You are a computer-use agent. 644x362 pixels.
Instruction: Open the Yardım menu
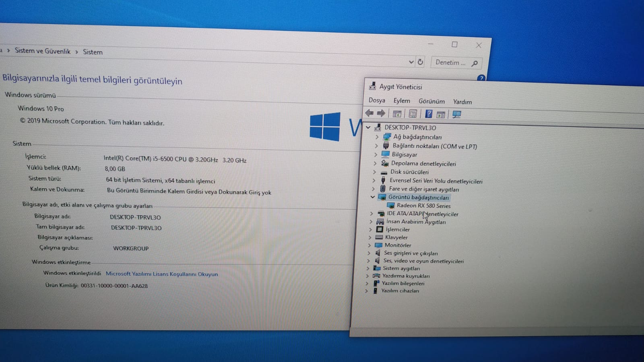462,102
